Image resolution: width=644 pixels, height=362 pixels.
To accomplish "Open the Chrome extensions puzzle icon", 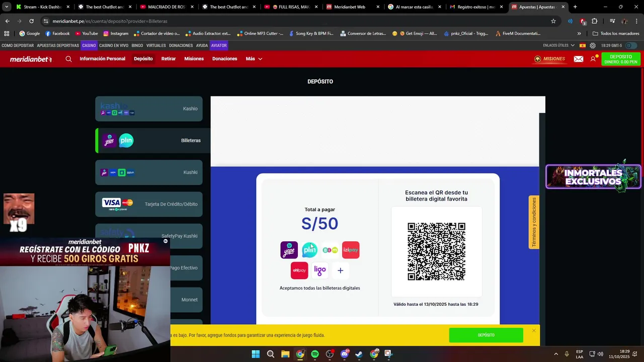I will pos(595,21).
